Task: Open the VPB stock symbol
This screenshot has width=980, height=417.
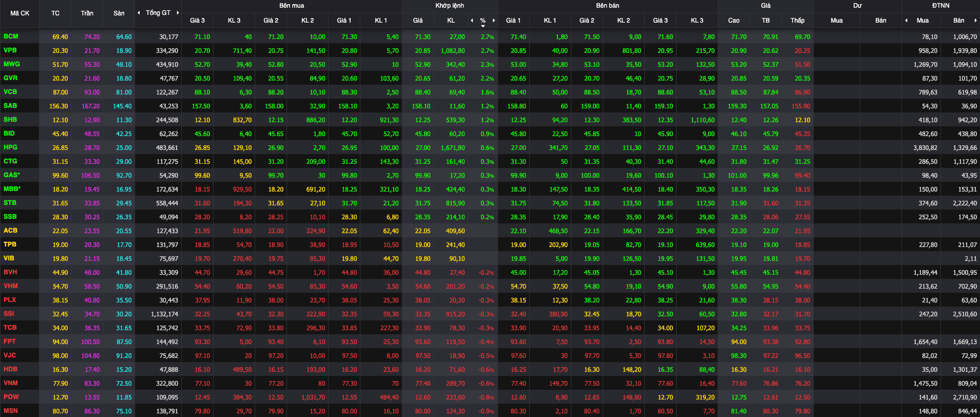Action: pos(10,50)
